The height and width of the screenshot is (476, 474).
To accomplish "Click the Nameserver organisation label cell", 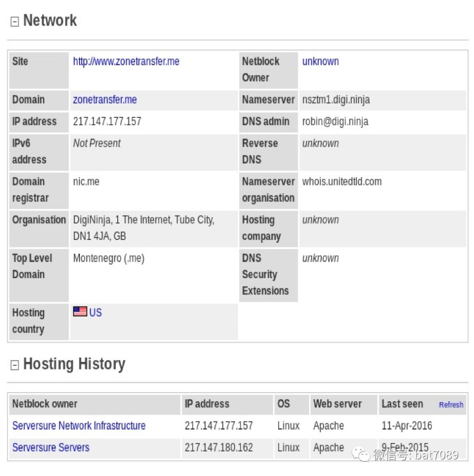I will click(x=269, y=190).
